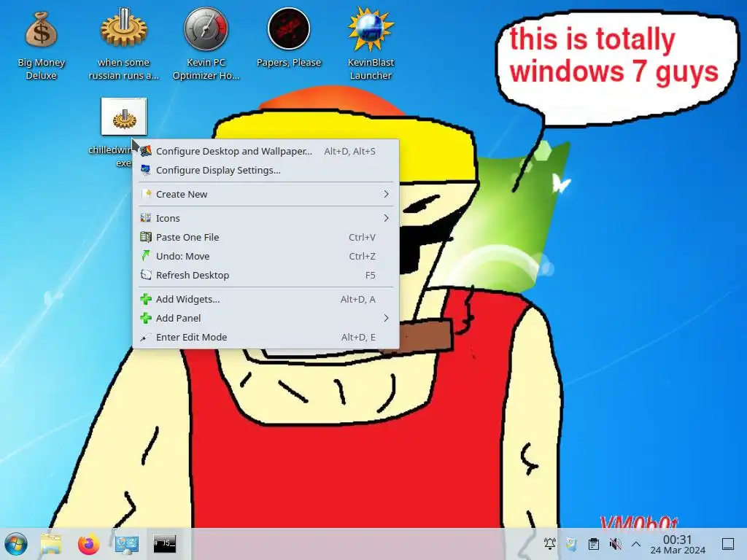The width and height of the screenshot is (747, 560).
Task: Open the system settings taskbar icon
Action: point(127,544)
